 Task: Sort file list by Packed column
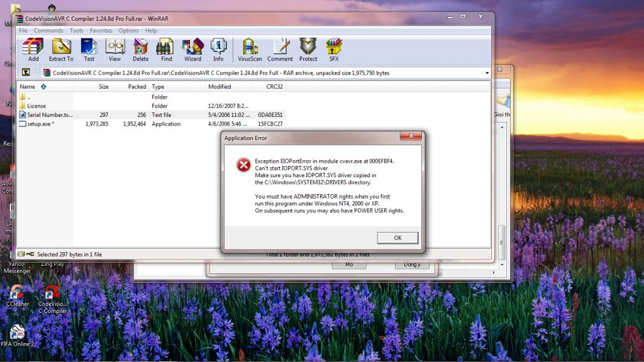tap(130, 87)
